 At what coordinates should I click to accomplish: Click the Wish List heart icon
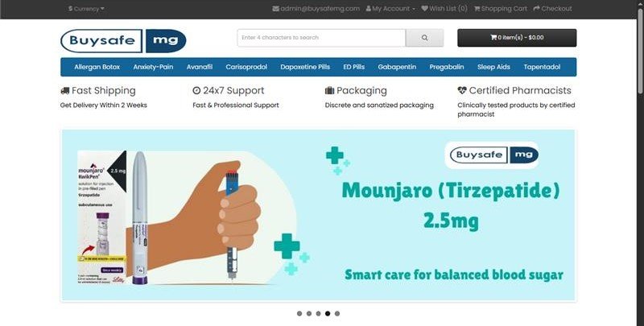click(x=425, y=8)
